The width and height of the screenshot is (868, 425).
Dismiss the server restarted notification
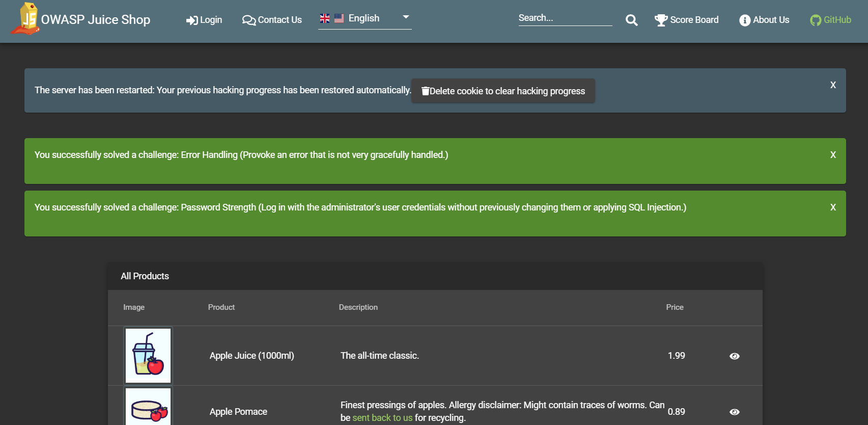[833, 85]
